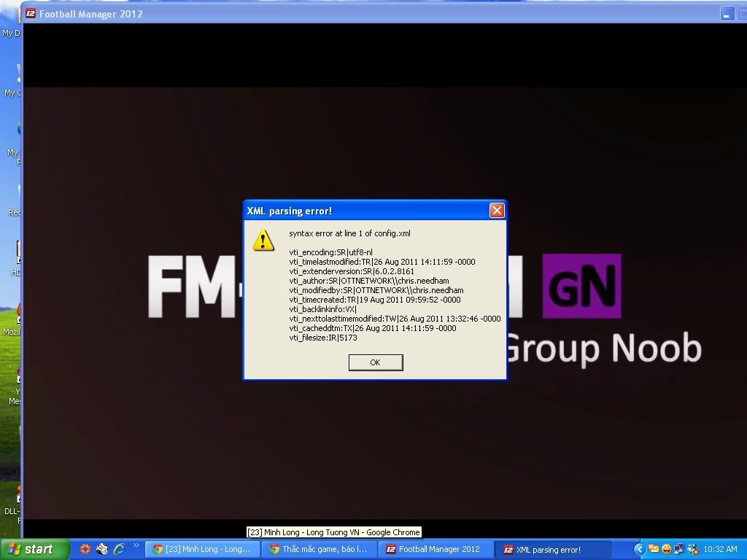This screenshot has height=560, width=747.
Task: Click the Windows Messenger tray icon with red X
Action: 693,550
